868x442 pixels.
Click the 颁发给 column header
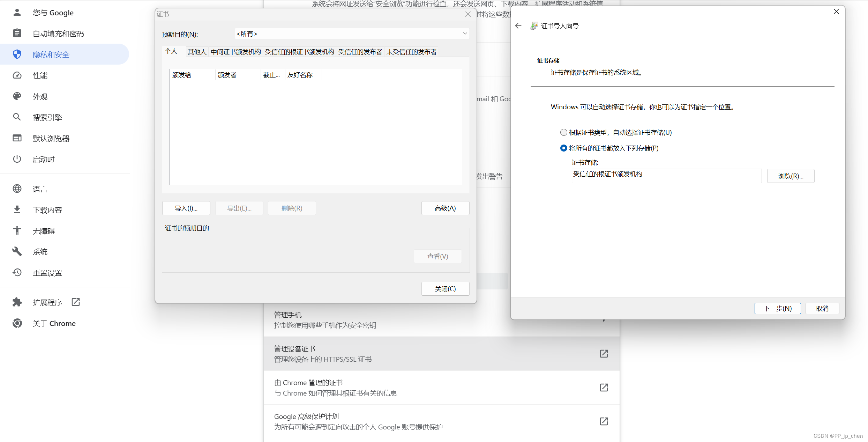pos(192,75)
